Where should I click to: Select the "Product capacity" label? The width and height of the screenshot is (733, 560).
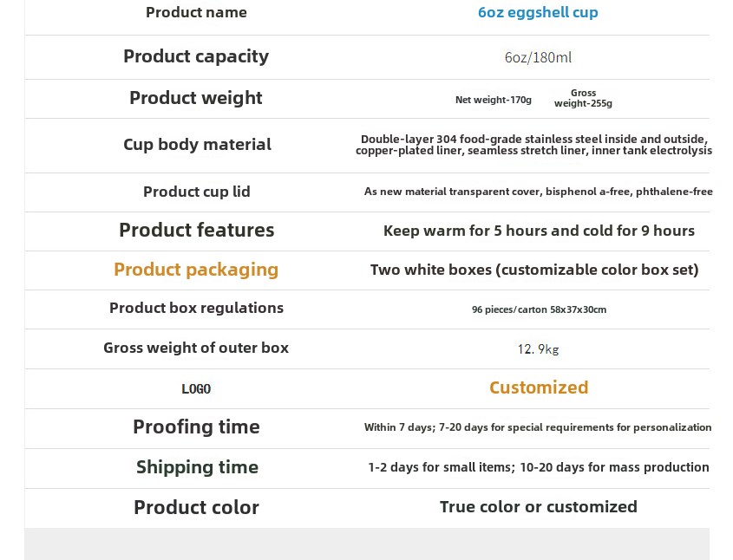(x=196, y=56)
